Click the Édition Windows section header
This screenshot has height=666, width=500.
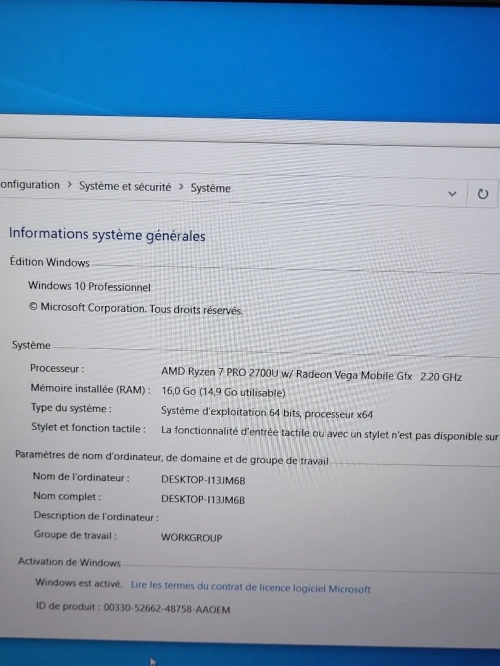coord(50,262)
